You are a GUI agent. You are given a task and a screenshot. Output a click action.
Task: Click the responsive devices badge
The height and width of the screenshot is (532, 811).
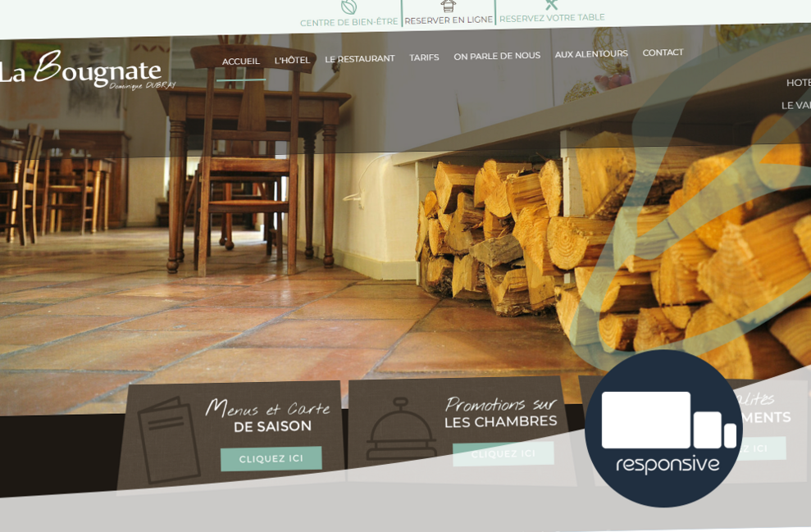[663, 429]
